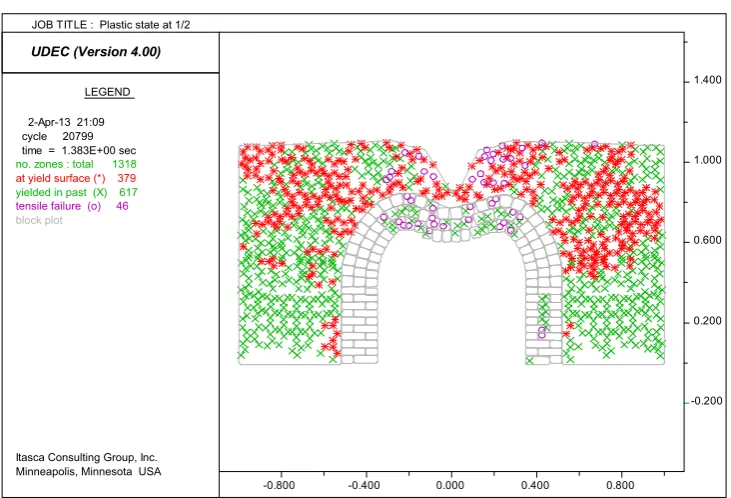Image resolution: width=731 pixels, height=498 pixels.
Task: Click the y-axis label -0.200
Action: pos(706,401)
